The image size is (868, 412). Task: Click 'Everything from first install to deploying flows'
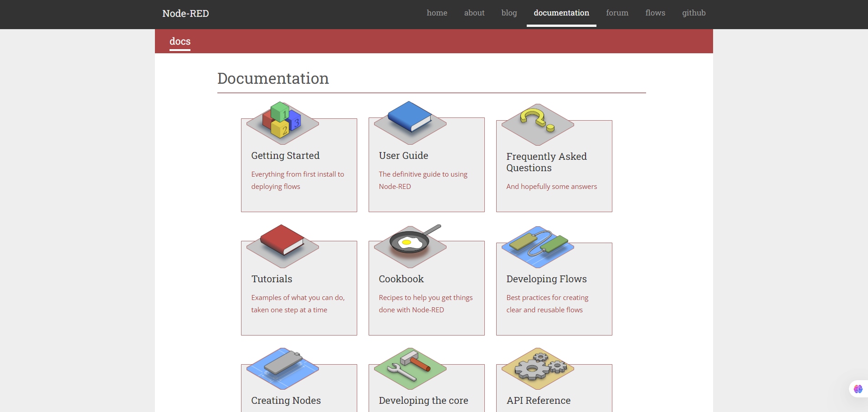click(x=298, y=180)
